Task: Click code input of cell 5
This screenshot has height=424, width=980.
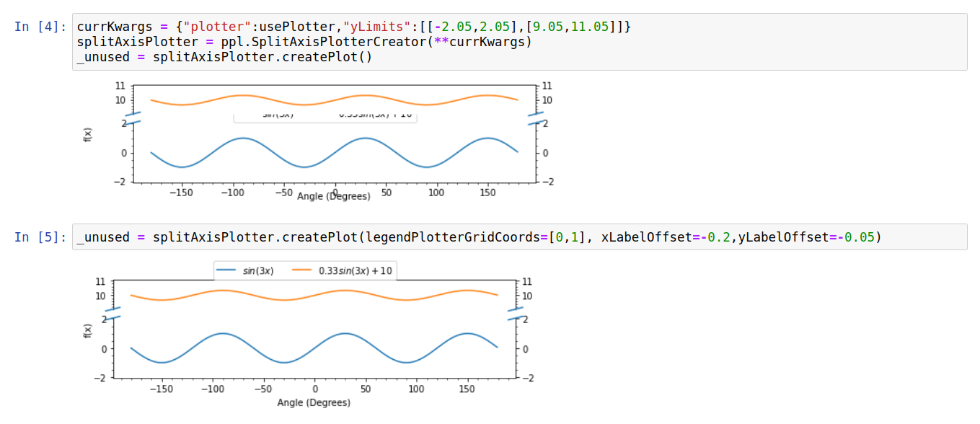Action: tap(519, 237)
